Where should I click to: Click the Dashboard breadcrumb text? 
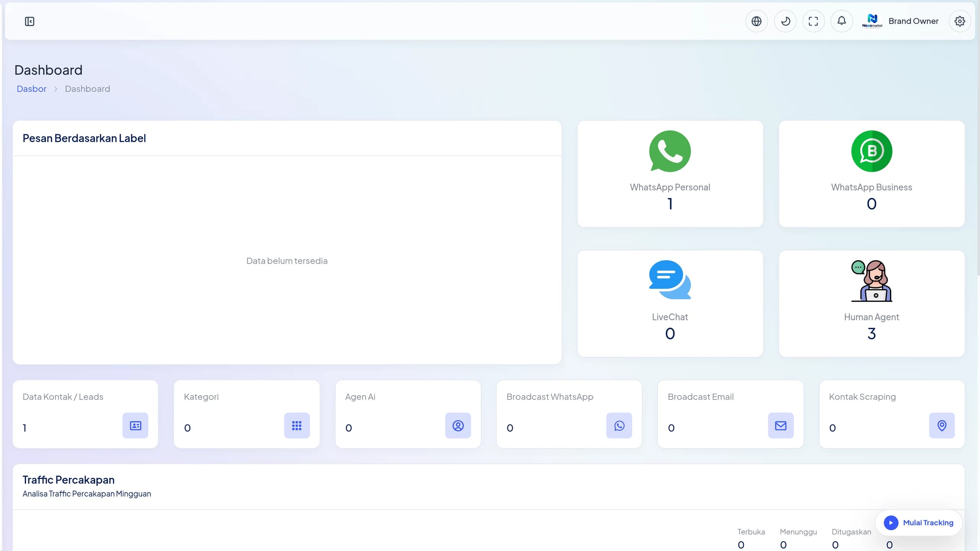87,89
